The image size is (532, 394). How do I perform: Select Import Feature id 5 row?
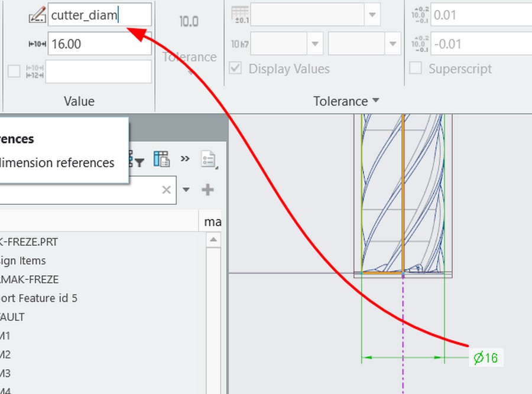click(38, 298)
